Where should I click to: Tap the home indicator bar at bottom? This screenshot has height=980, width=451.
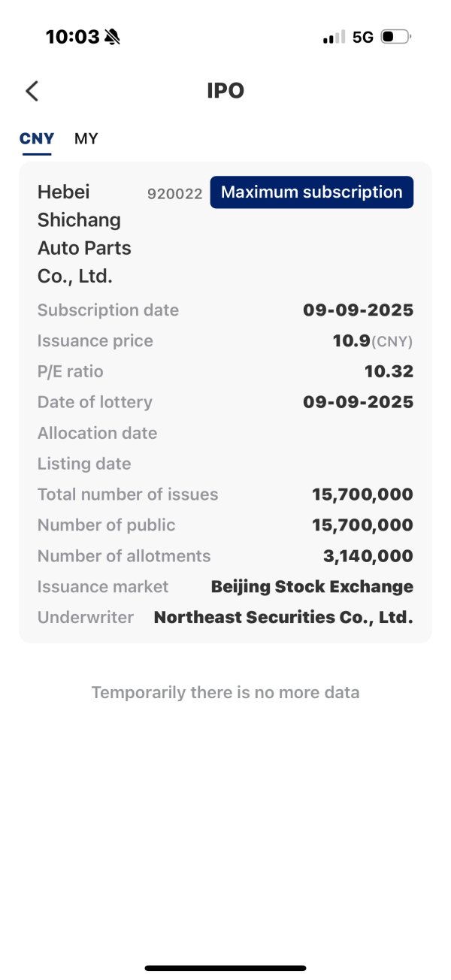tap(225, 968)
